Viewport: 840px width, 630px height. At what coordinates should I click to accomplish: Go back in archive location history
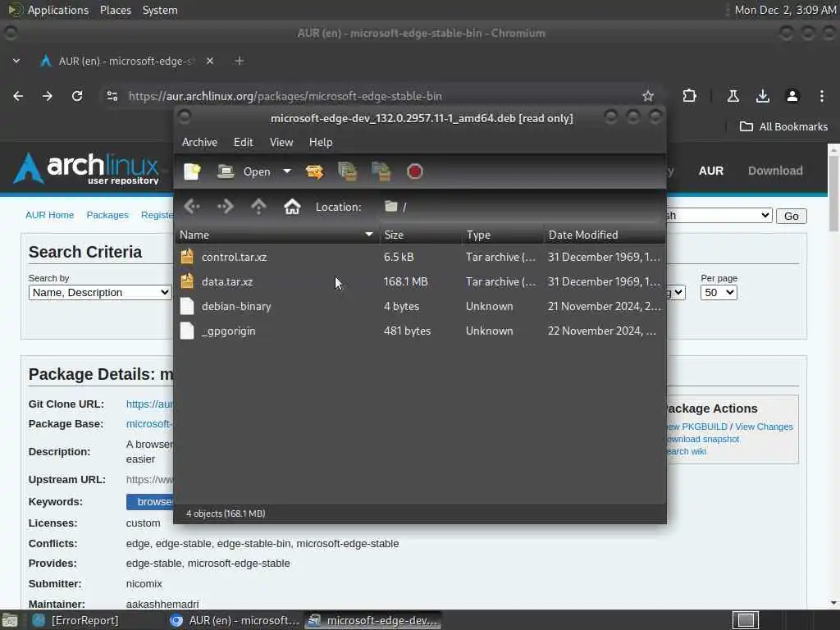[x=192, y=206]
